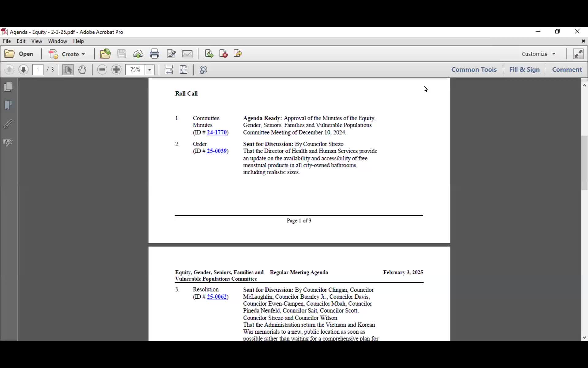Open the Attachments paperclip panel
The image size is (588, 368).
click(9, 124)
